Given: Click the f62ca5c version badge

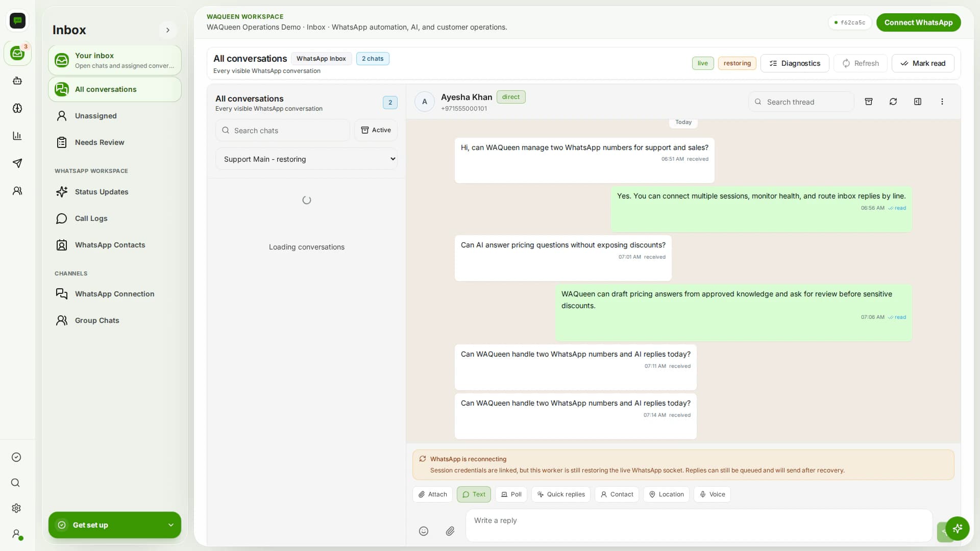Looking at the screenshot, I should [849, 22].
